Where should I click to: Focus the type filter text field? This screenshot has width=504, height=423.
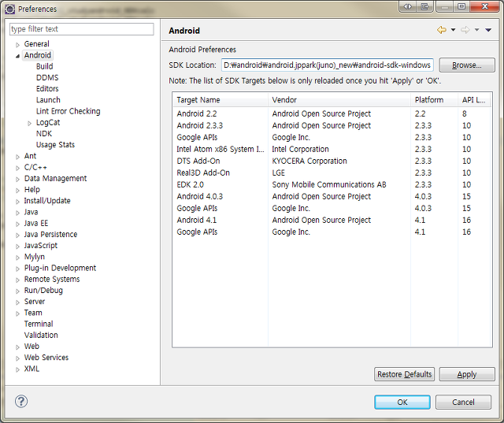tap(82, 29)
